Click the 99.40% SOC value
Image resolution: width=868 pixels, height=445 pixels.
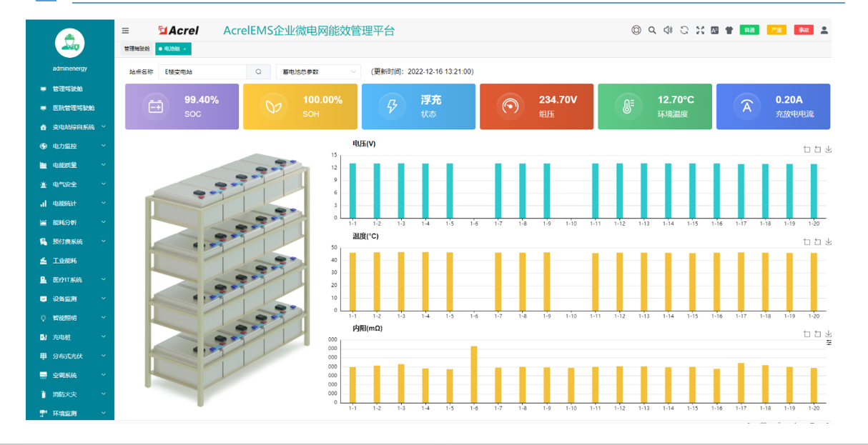tap(202, 100)
